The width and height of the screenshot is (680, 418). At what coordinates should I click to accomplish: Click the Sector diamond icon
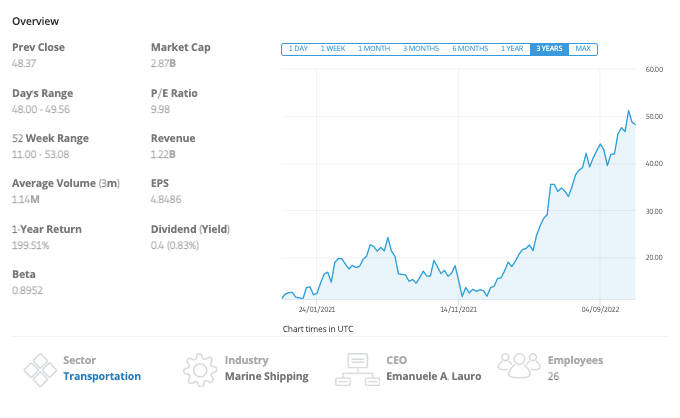click(x=39, y=368)
